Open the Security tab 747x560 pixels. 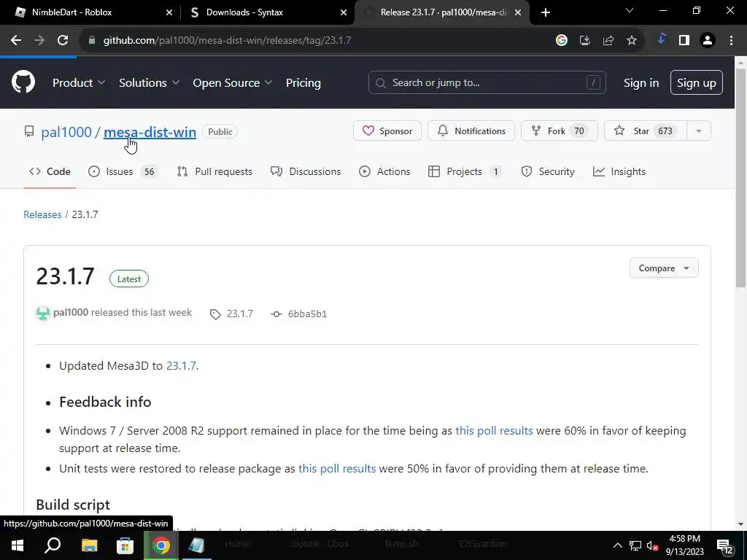pyautogui.click(x=548, y=171)
